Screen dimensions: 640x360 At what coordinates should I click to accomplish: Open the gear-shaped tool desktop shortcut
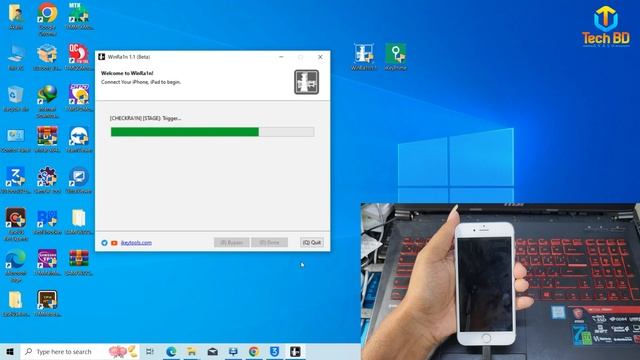47,180
